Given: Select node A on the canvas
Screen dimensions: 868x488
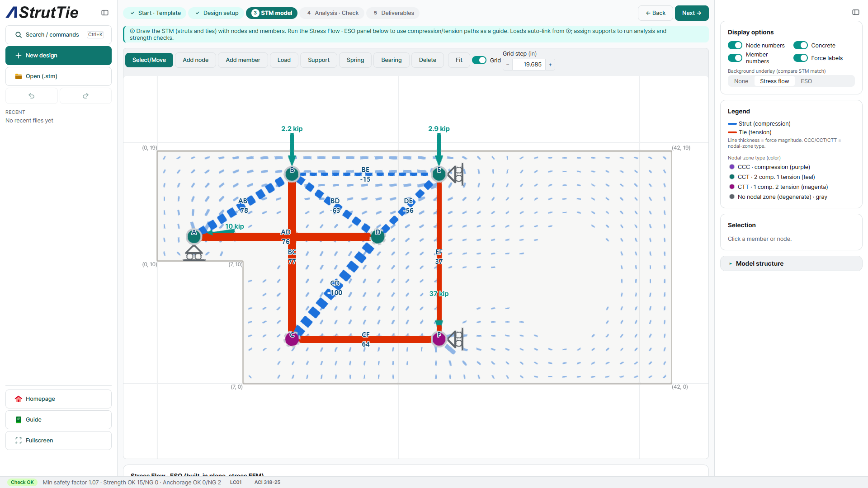Looking at the screenshot, I should point(194,236).
